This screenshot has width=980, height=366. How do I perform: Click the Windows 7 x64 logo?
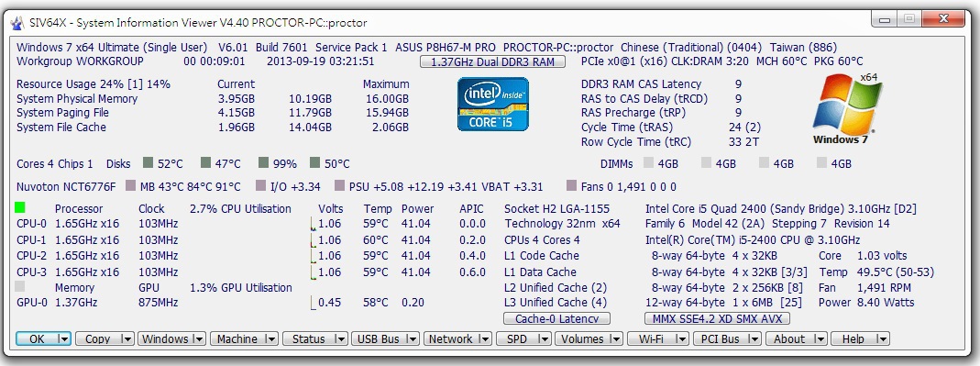[846, 109]
